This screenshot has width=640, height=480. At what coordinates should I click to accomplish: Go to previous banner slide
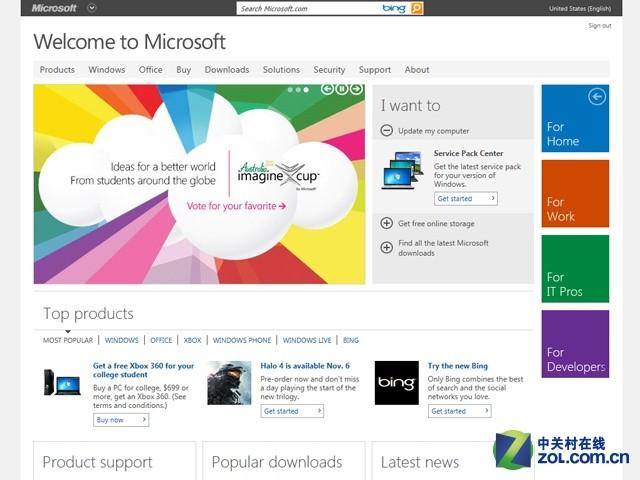(x=327, y=89)
